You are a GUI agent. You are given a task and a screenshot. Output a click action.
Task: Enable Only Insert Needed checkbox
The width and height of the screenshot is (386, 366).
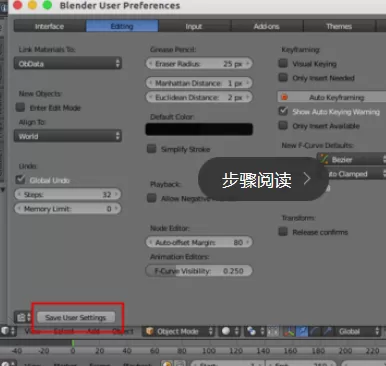(x=283, y=78)
